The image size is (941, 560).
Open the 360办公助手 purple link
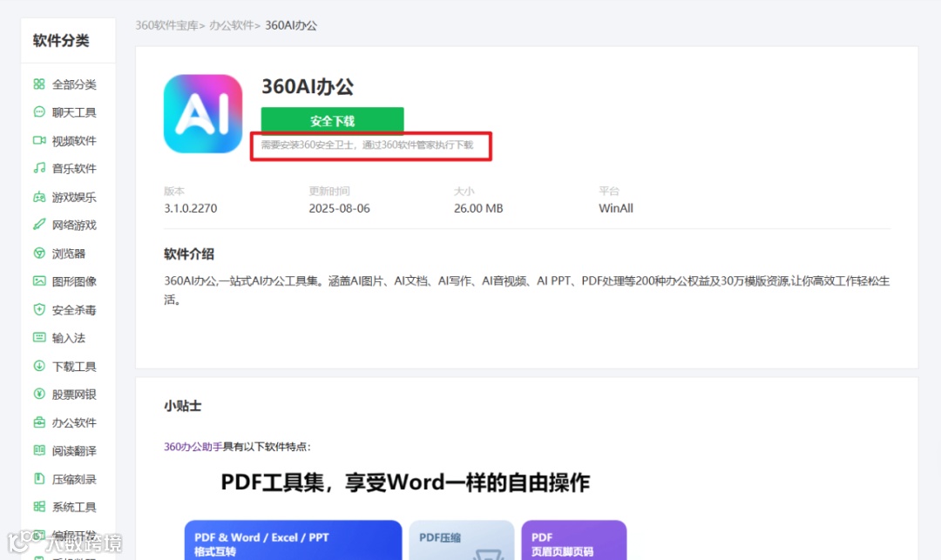click(x=193, y=447)
